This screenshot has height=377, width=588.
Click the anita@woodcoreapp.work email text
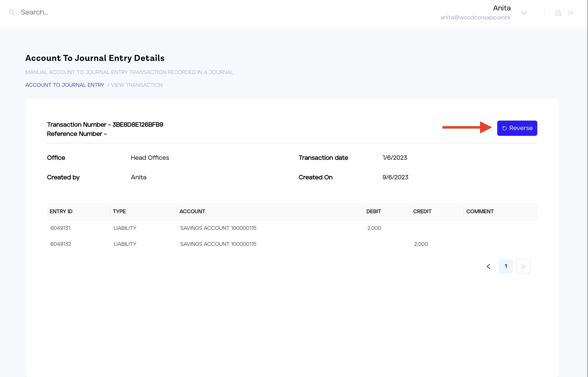[475, 18]
